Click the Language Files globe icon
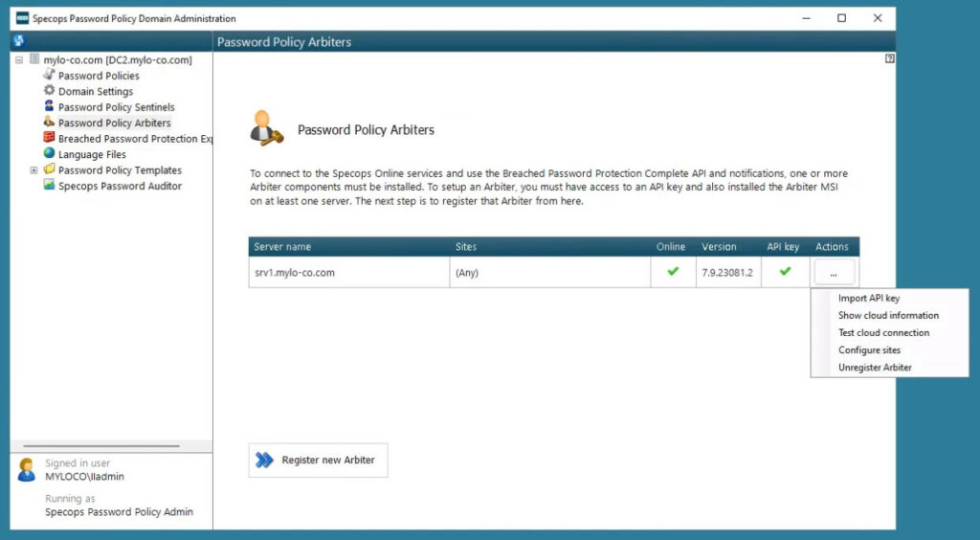This screenshot has width=980, height=540. pos(50,154)
